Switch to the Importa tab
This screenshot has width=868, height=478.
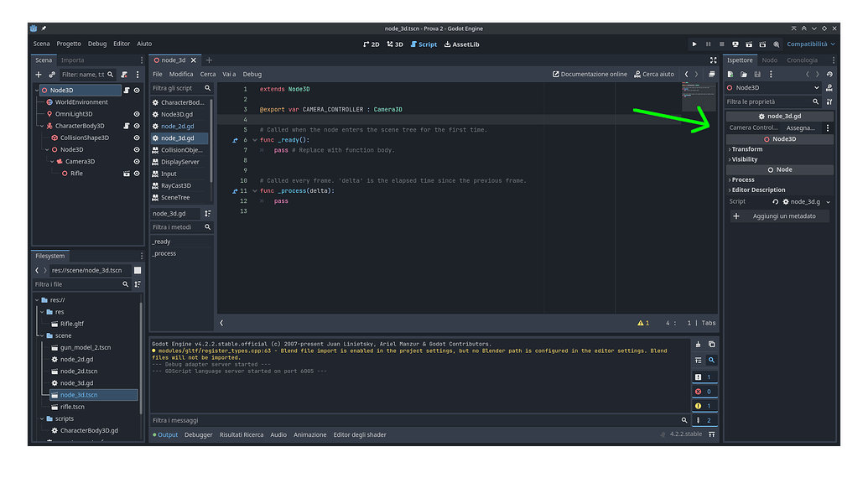point(72,60)
